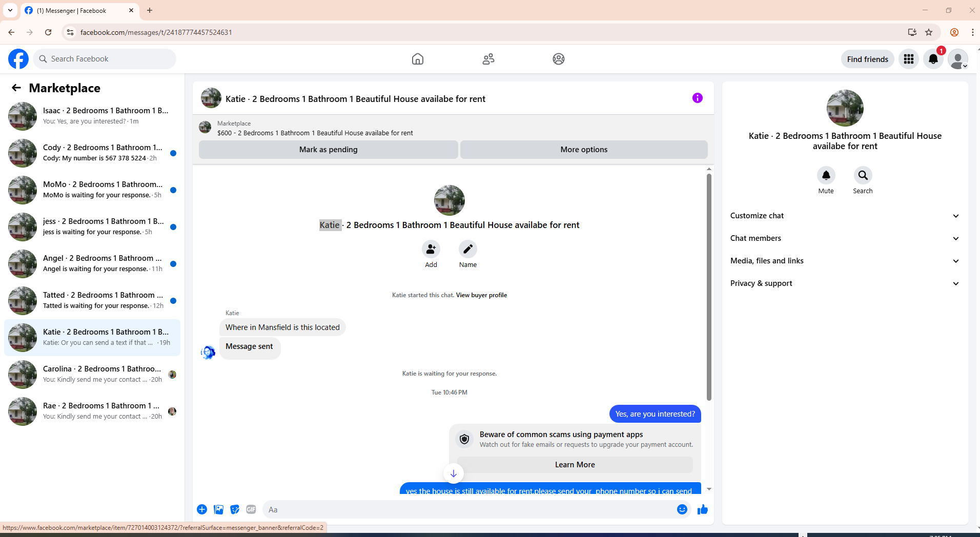
Task: Open the tab search dropdown arrow
Action: [x=10, y=10]
